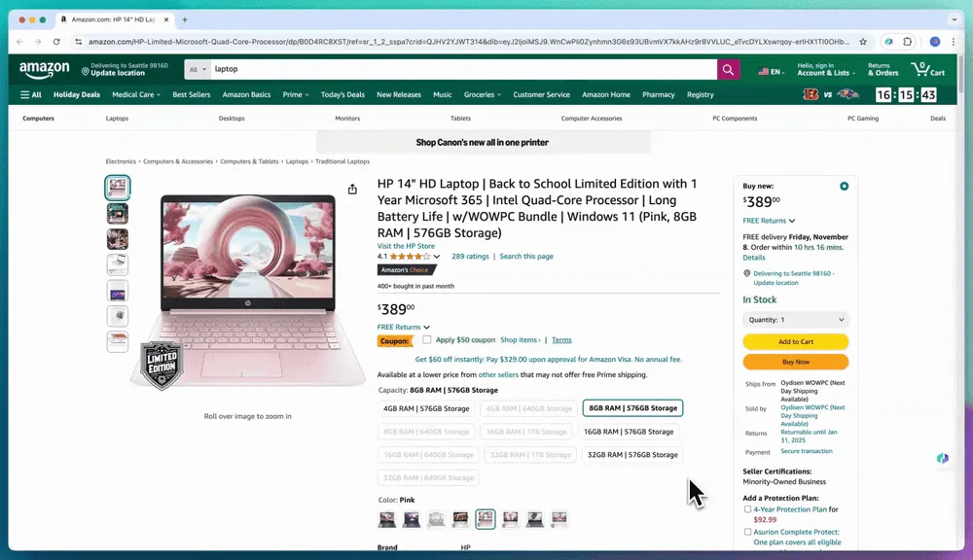Screen dimensions: 973x560
Task: Select 4GB RAM | 576GB Storage option
Action: click(x=426, y=408)
